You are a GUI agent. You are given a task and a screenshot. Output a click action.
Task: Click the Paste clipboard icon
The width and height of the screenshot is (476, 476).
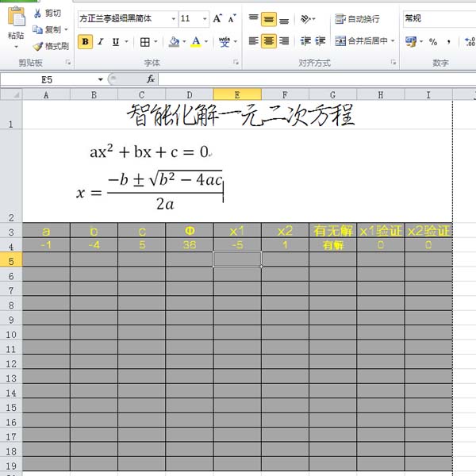tap(17, 17)
